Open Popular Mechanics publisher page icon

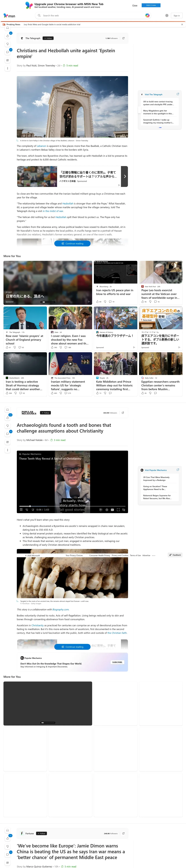123,412
